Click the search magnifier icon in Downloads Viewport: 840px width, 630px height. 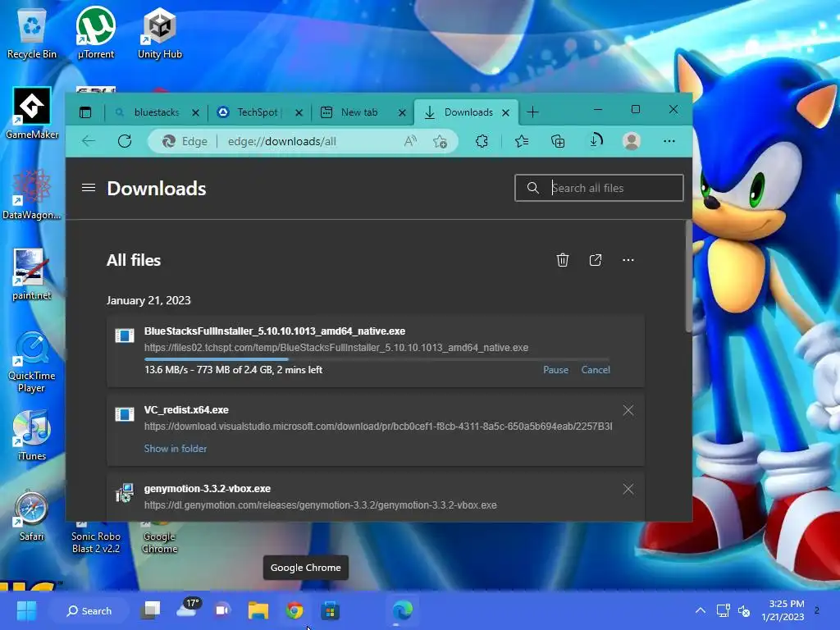pos(532,188)
